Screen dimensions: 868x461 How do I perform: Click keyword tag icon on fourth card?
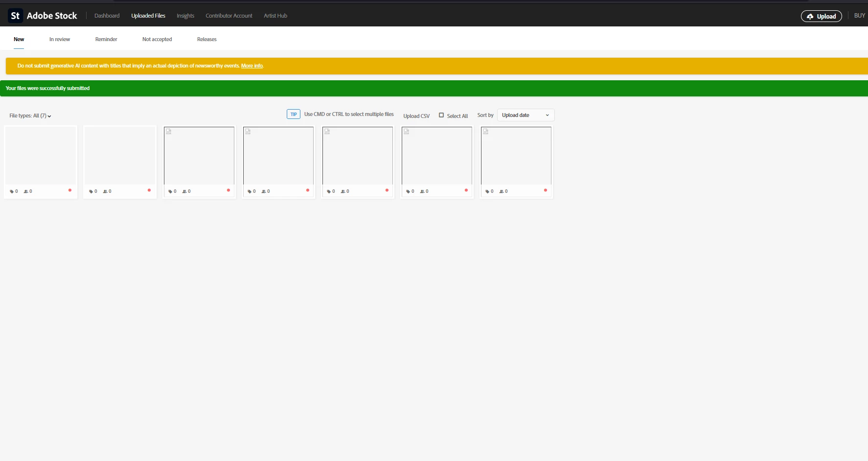tap(250, 191)
